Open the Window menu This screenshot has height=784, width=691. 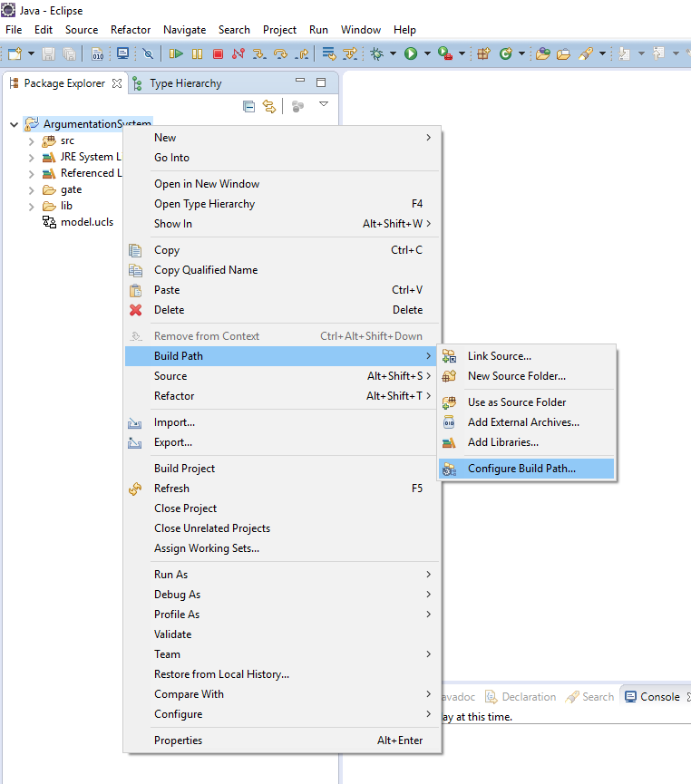(x=361, y=30)
